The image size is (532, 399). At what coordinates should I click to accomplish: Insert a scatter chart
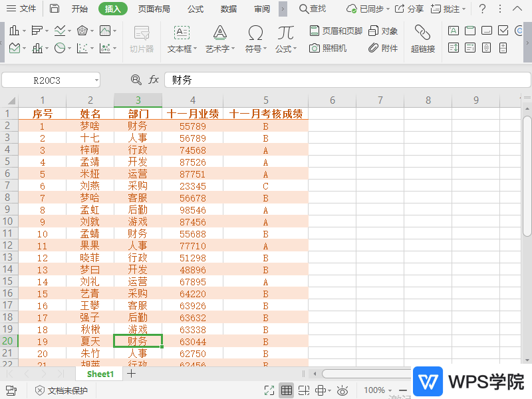coord(82,48)
